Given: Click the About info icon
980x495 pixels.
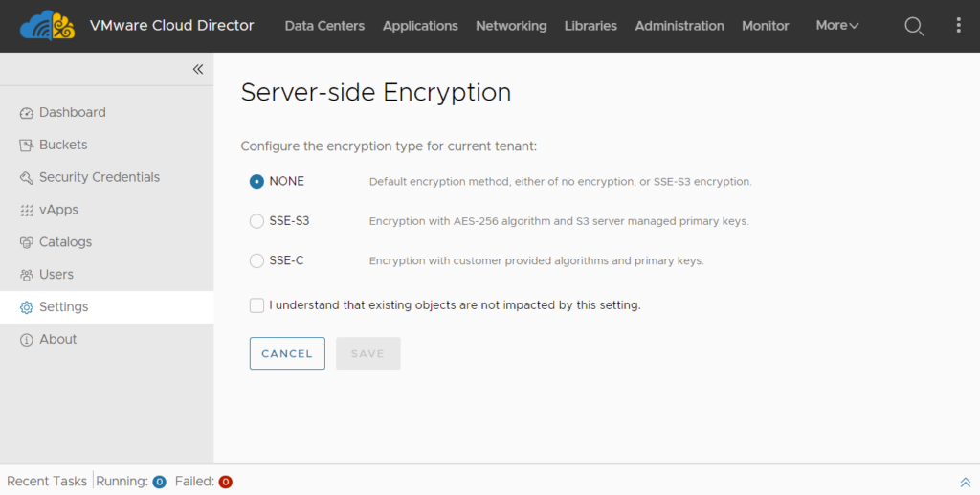Looking at the screenshot, I should [26, 340].
